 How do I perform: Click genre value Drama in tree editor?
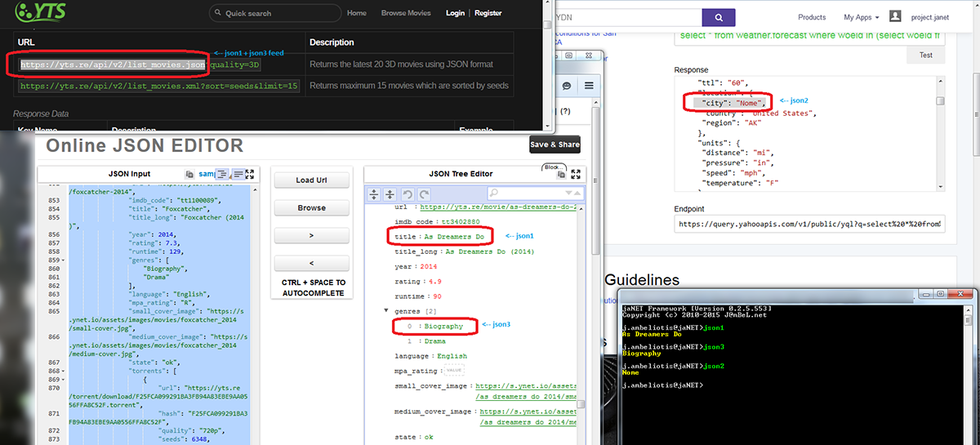[436, 340]
